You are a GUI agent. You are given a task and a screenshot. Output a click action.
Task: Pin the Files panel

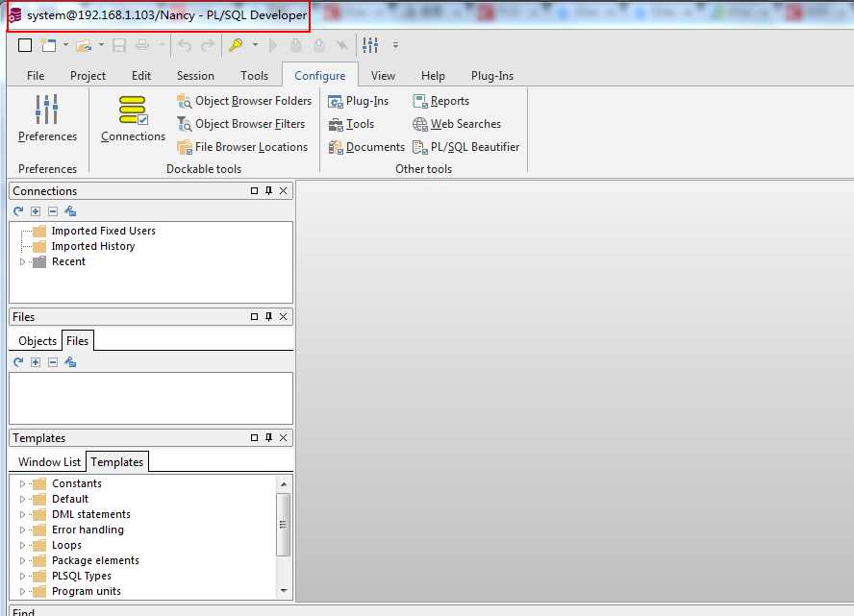tap(268, 316)
